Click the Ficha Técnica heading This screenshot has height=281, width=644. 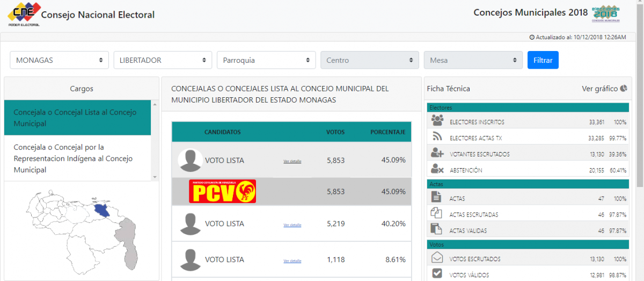coord(448,89)
